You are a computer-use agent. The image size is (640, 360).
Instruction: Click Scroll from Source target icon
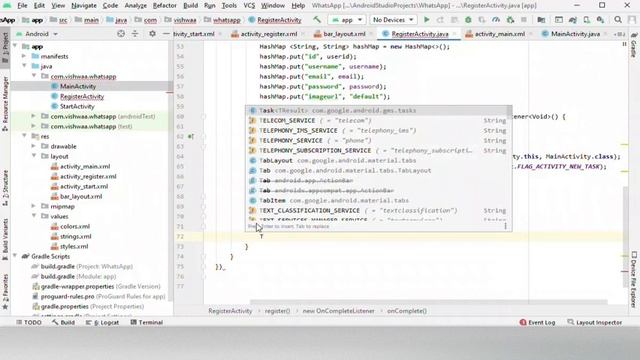pyautogui.click(x=121, y=34)
